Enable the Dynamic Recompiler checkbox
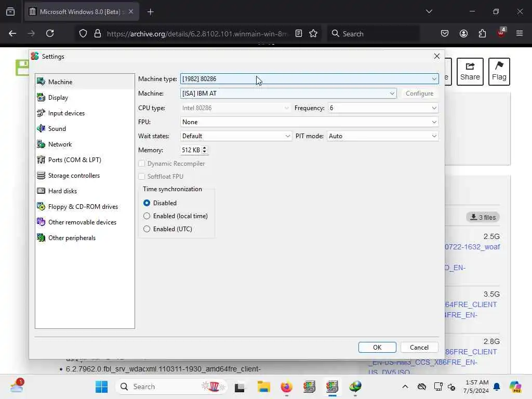Viewport: 532px width, 399px height. pos(141,164)
